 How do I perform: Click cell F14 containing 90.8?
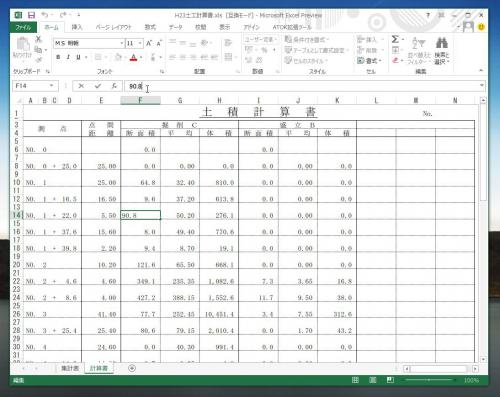pos(140,215)
